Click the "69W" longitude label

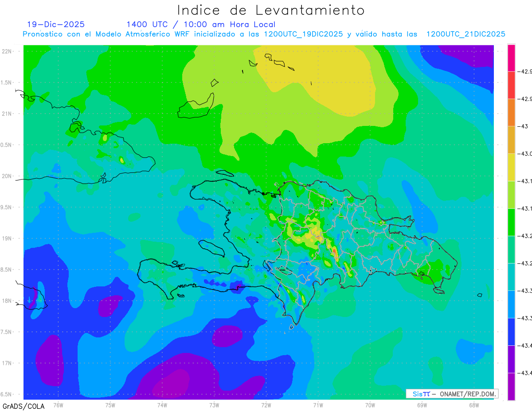(422, 405)
